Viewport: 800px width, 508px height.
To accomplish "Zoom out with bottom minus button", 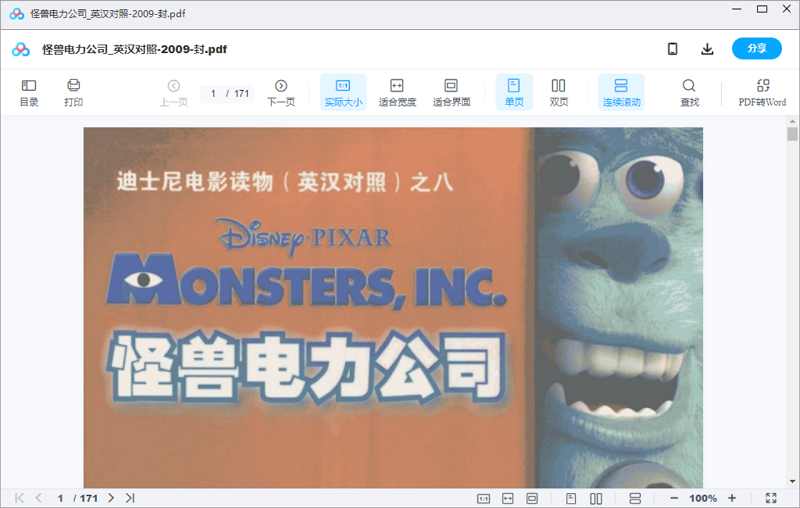I will tap(674, 498).
